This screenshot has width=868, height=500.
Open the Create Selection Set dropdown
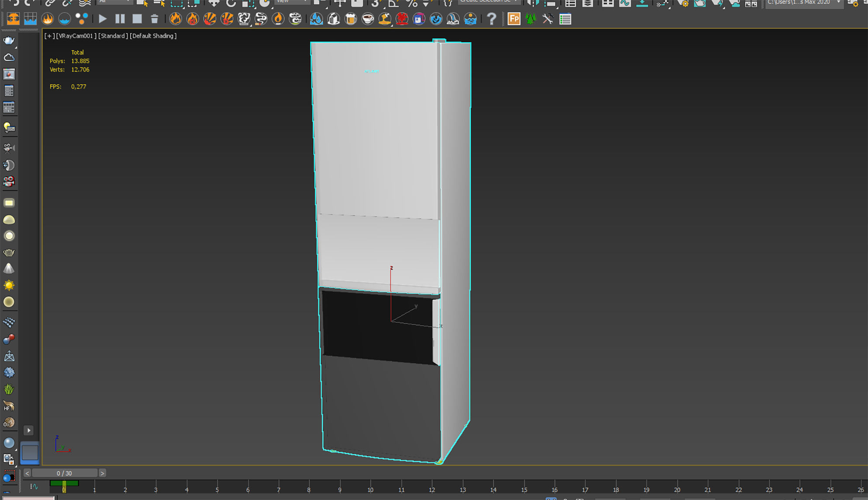pos(489,2)
